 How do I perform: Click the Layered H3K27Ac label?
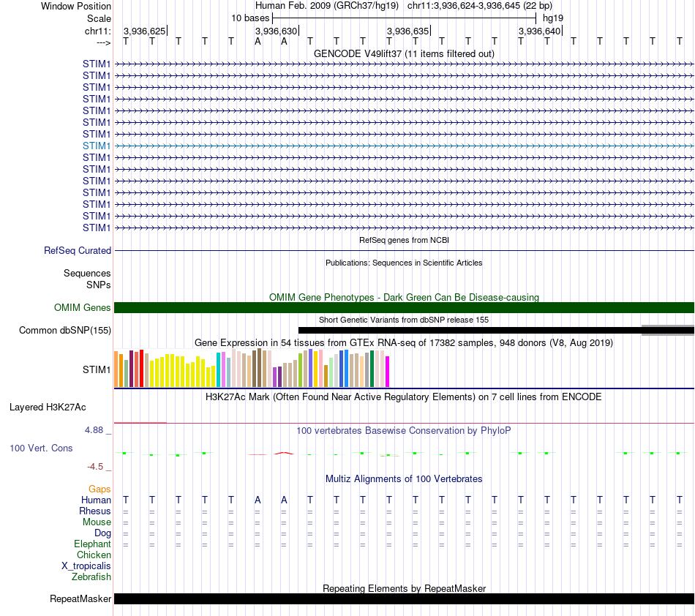coord(48,407)
